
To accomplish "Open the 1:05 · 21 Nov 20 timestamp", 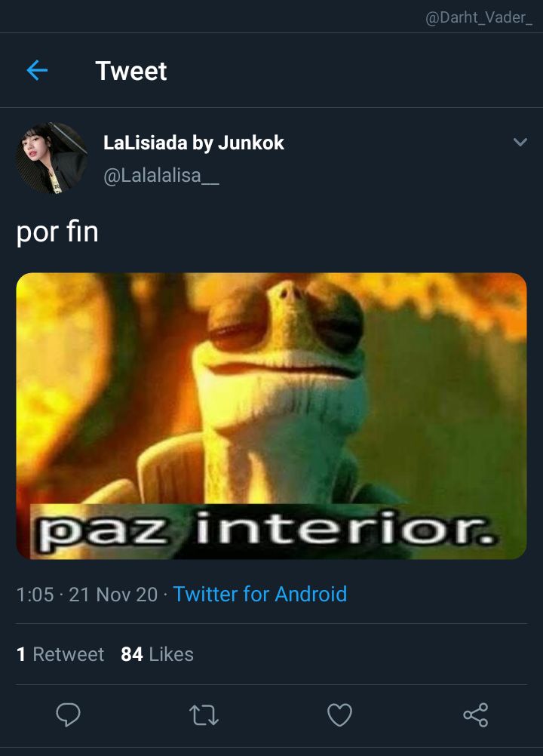I will click(x=87, y=594).
